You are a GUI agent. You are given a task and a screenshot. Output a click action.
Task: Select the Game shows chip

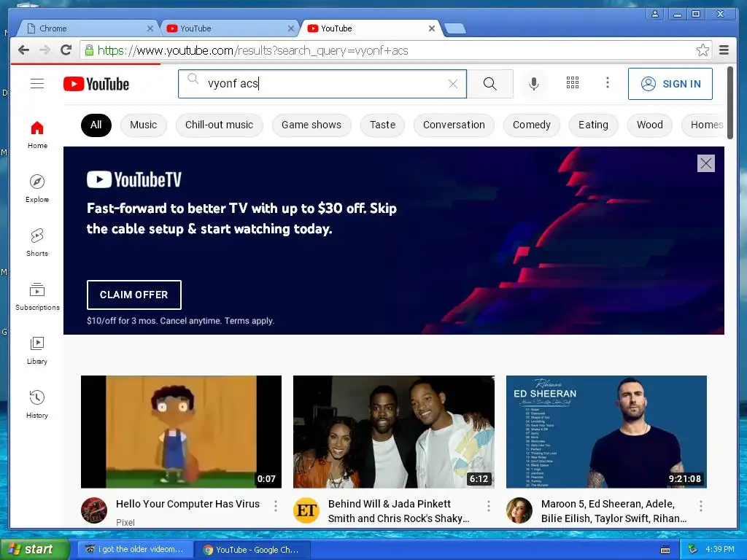pos(311,125)
